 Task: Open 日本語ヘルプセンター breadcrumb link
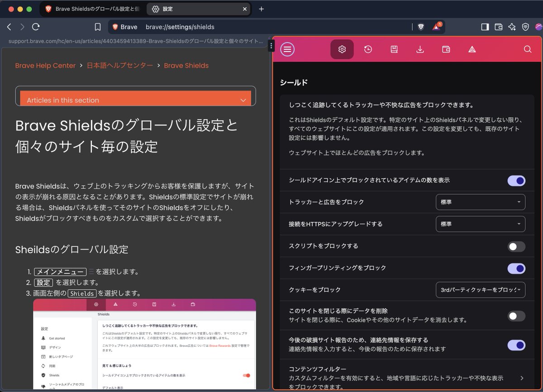tap(120, 66)
